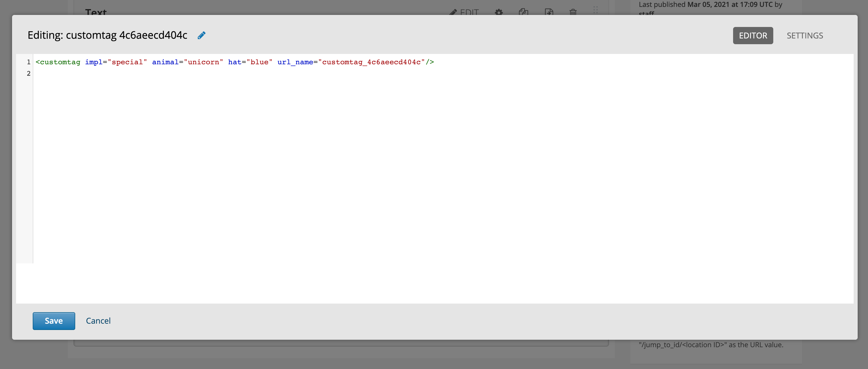Viewport: 868px width, 369px height.
Task: Click the url_name attribute in the code
Action: tap(295, 62)
